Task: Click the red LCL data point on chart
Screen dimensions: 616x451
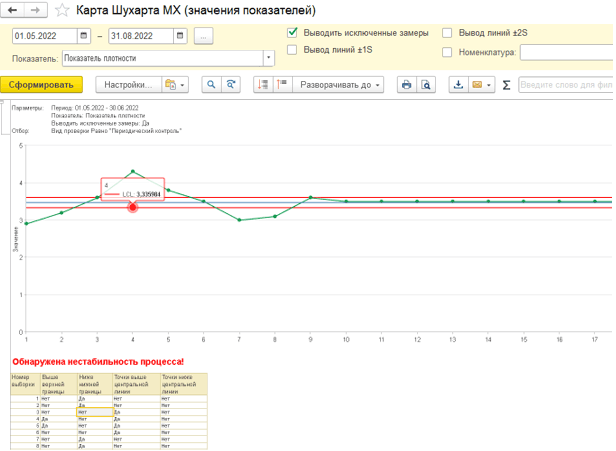Action: [132, 206]
